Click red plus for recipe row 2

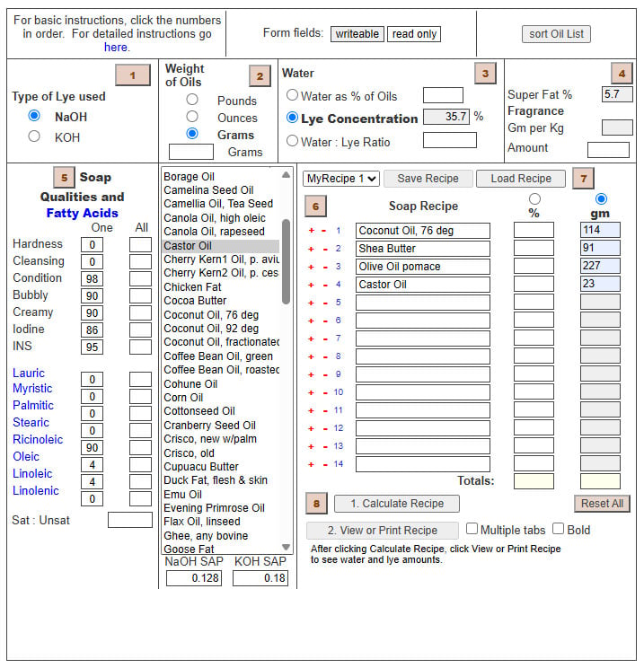[311, 249]
